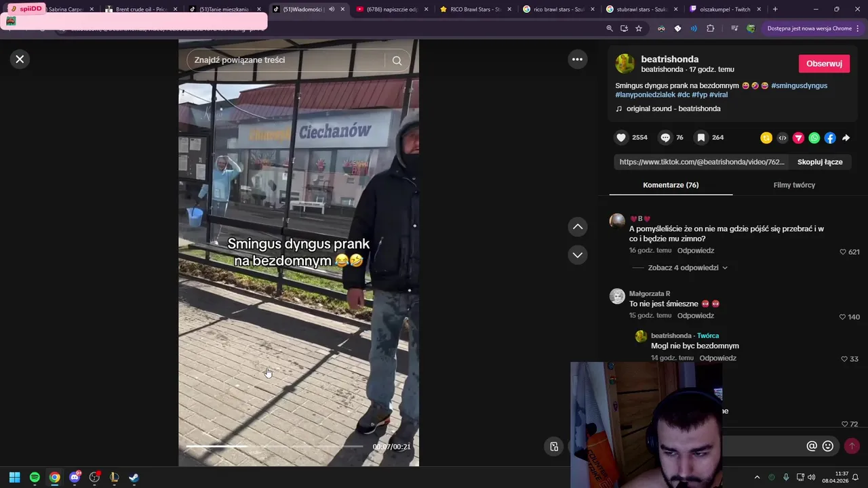Share video to WhatsApp
The image size is (868, 488).
click(814, 138)
